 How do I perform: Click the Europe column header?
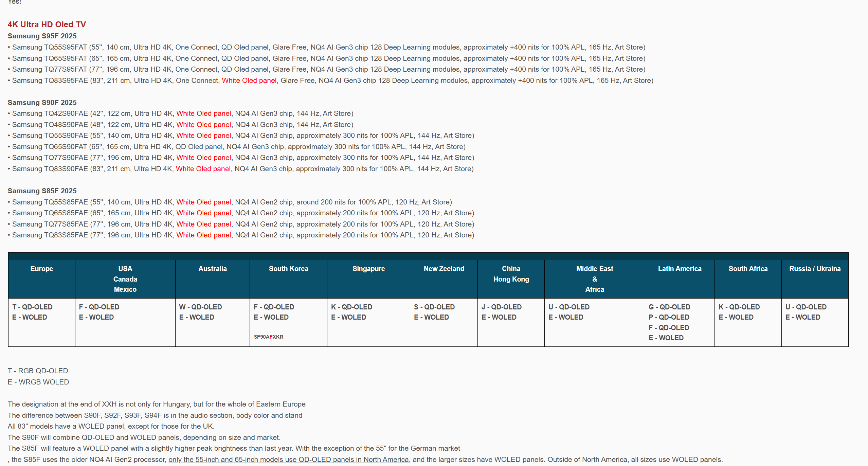[42, 269]
